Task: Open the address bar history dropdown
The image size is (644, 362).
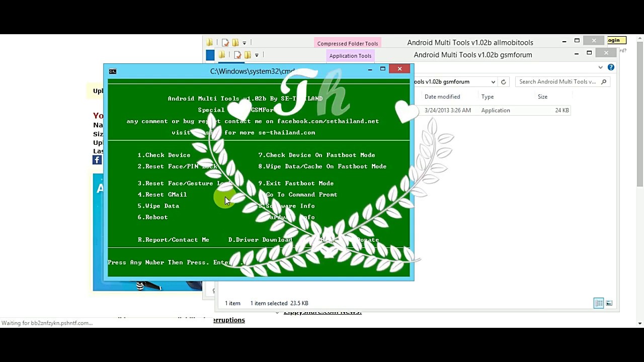Action: pos(493,82)
